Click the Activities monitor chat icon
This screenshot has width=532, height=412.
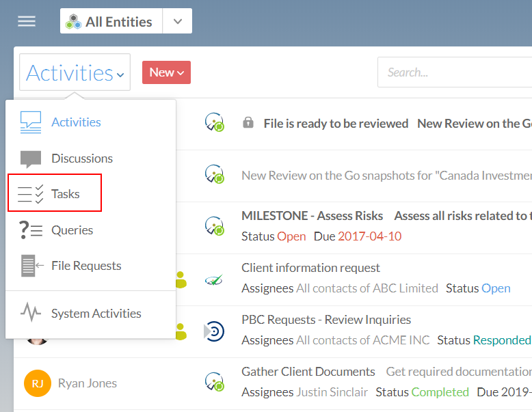(31, 122)
